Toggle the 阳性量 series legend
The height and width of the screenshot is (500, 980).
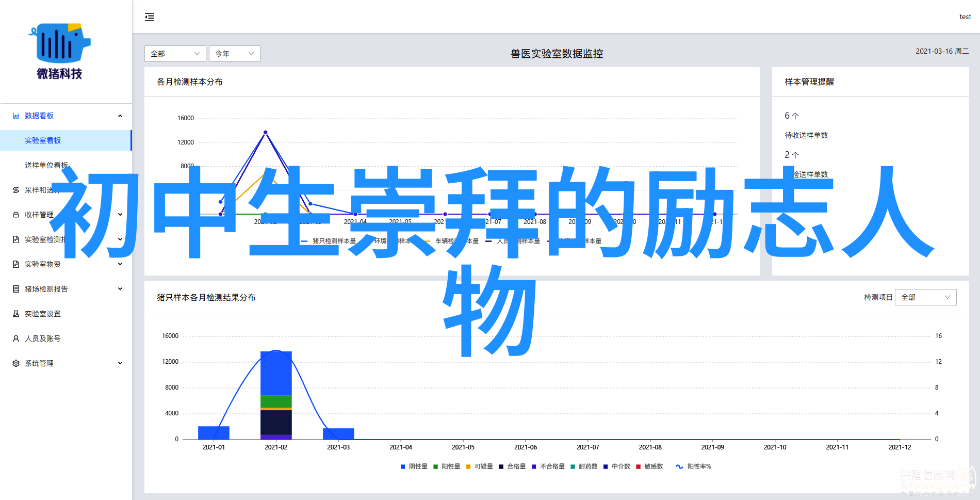[x=447, y=466]
